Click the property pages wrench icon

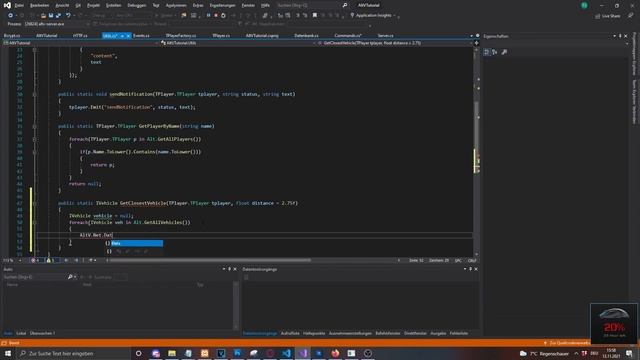click(504, 52)
